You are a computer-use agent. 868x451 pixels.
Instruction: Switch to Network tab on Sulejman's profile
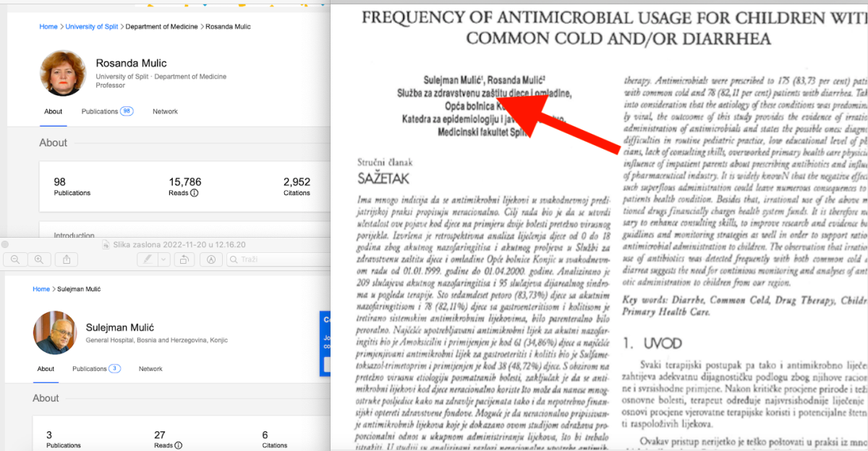(150, 369)
